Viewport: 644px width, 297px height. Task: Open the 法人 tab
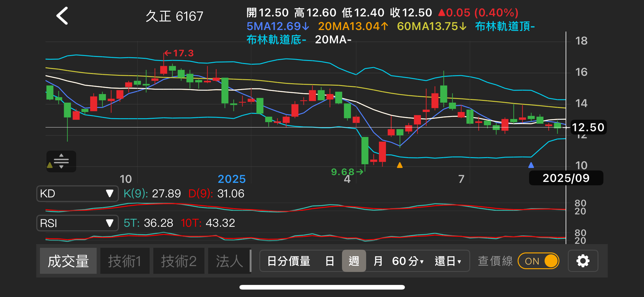[x=229, y=261]
